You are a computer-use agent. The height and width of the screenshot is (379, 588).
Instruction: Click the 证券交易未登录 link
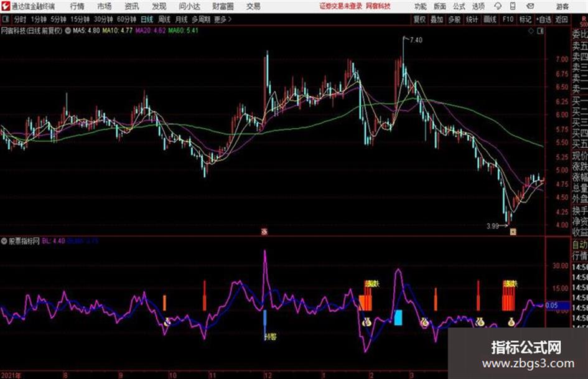341,6
